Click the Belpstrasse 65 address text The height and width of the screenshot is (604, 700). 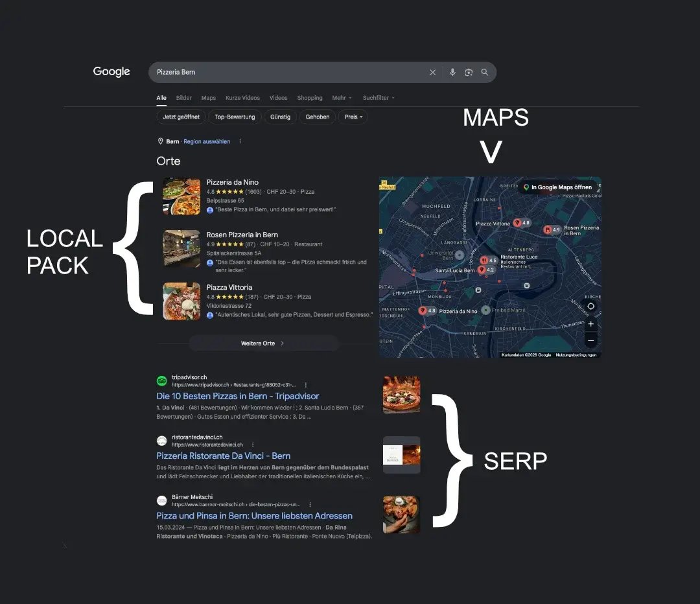pos(225,201)
